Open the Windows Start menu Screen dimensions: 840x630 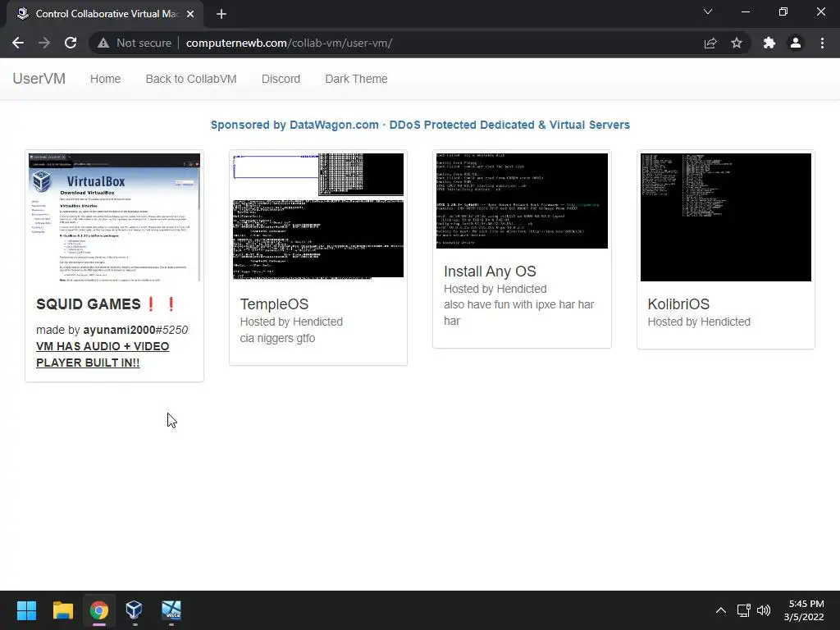click(x=26, y=610)
